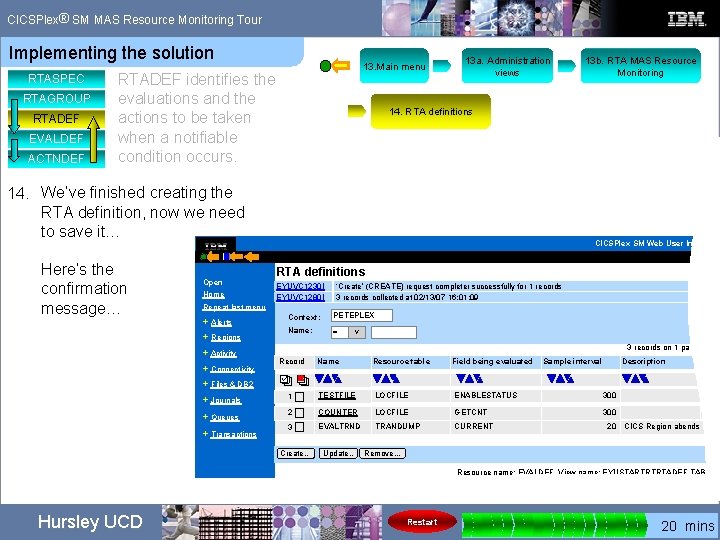Click Description column downward-triangle sort icon

click(626, 379)
